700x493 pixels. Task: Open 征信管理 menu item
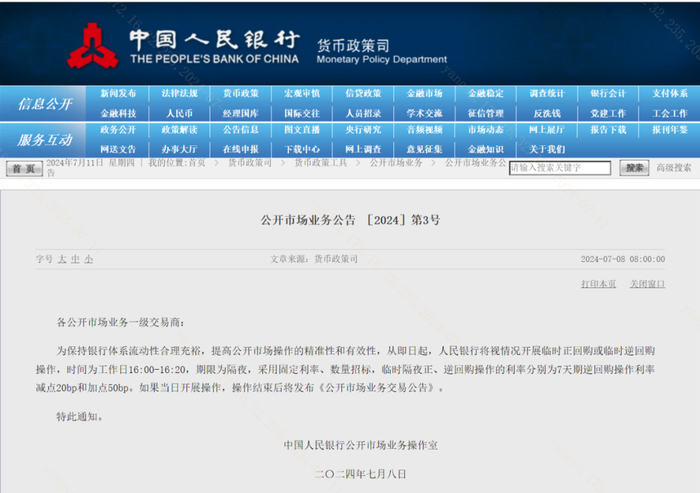[486, 113]
